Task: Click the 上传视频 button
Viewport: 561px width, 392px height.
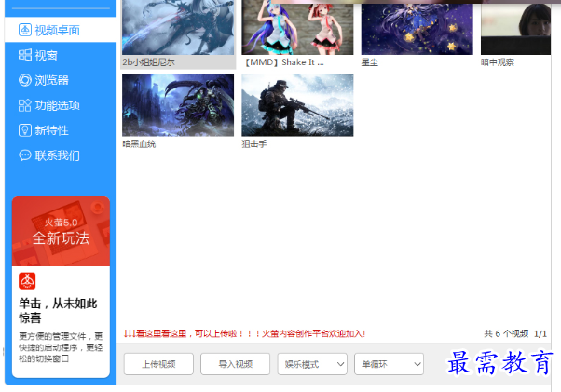Action: tap(158, 364)
